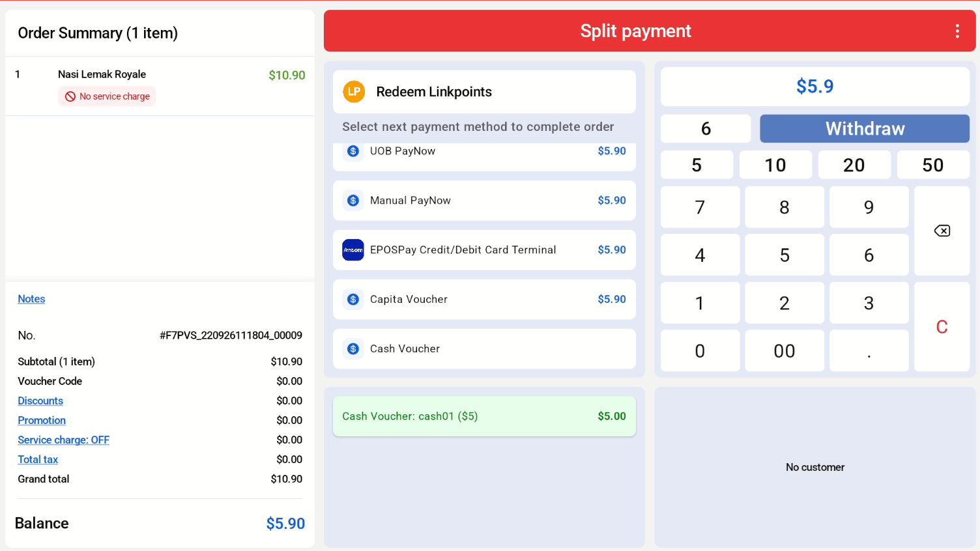This screenshot has width=980, height=551.
Task: Tap the quick amount 10 button
Action: [775, 165]
